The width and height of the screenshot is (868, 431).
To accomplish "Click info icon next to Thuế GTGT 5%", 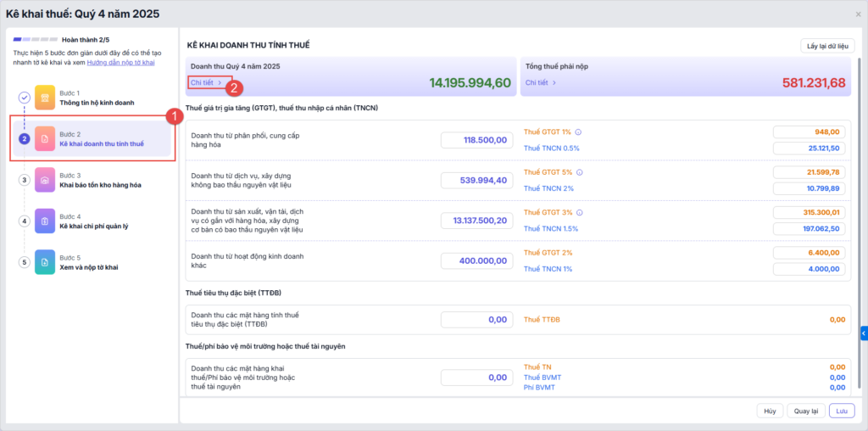I will [578, 172].
